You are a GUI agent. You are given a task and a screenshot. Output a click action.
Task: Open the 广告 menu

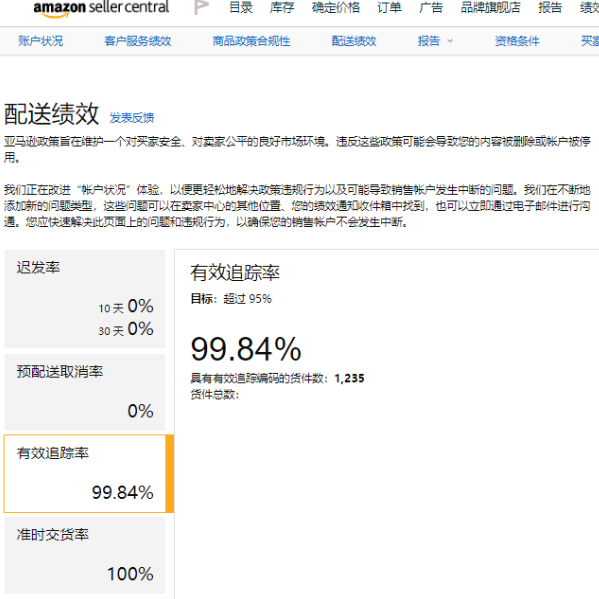coord(431,7)
